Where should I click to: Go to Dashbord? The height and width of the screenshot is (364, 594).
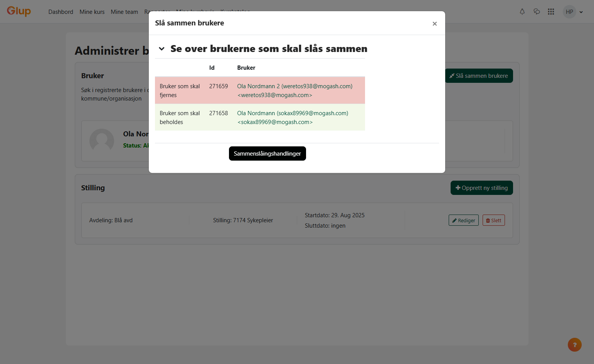pos(61,12)
